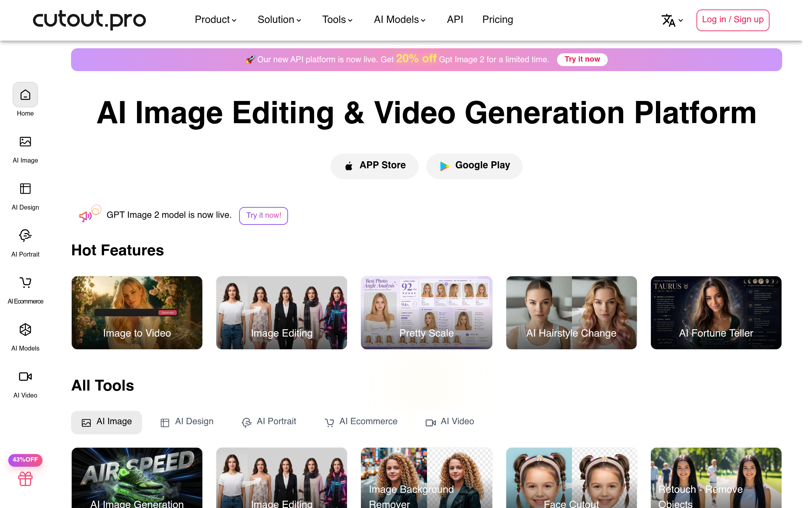Open the AI Video camera icon in the sidebar
Image resolution: width=812 pixels, height=508 pixels.
[25, 377]
